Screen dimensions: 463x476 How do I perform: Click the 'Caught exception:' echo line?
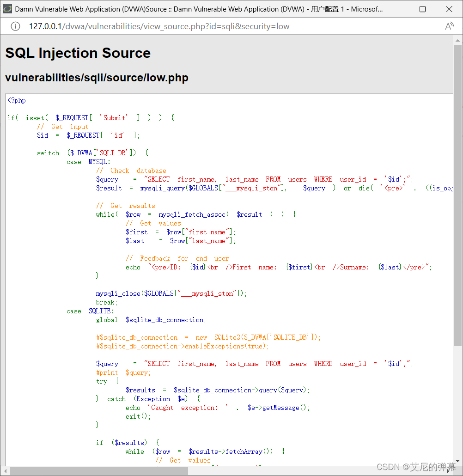[218, 408]
